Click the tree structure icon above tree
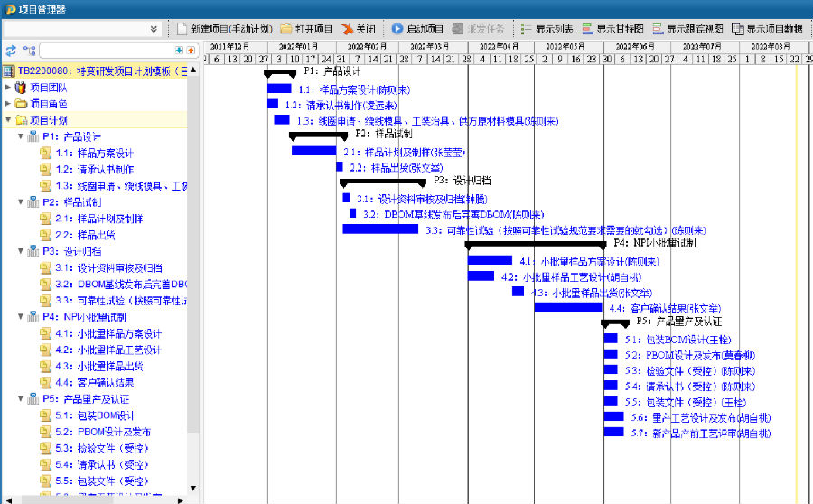The image size is (813, 504). (x=29, y=51)
